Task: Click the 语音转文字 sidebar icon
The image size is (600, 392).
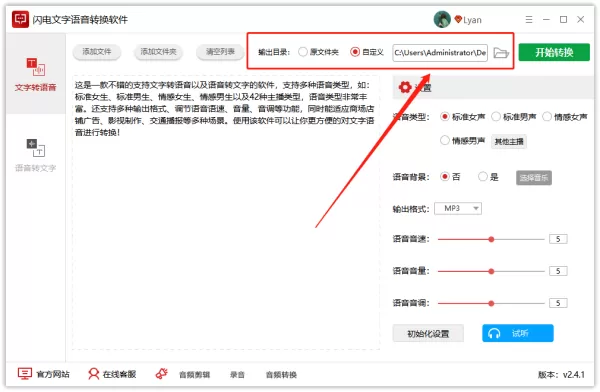Action: [36, 148]
